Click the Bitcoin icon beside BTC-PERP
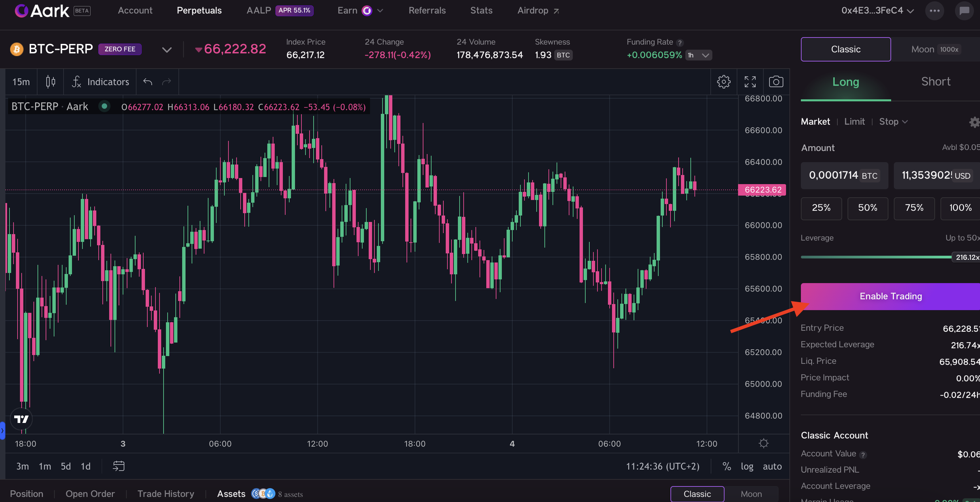Viewport: 980px width, 502px height. click(17, 49)
